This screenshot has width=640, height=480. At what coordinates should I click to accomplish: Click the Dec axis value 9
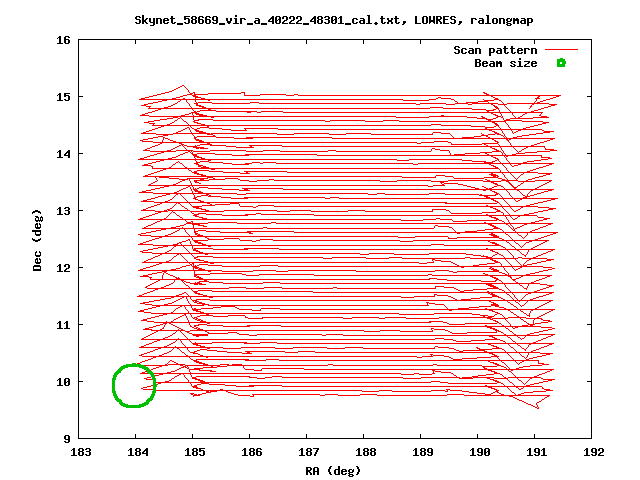pos(67,439)
